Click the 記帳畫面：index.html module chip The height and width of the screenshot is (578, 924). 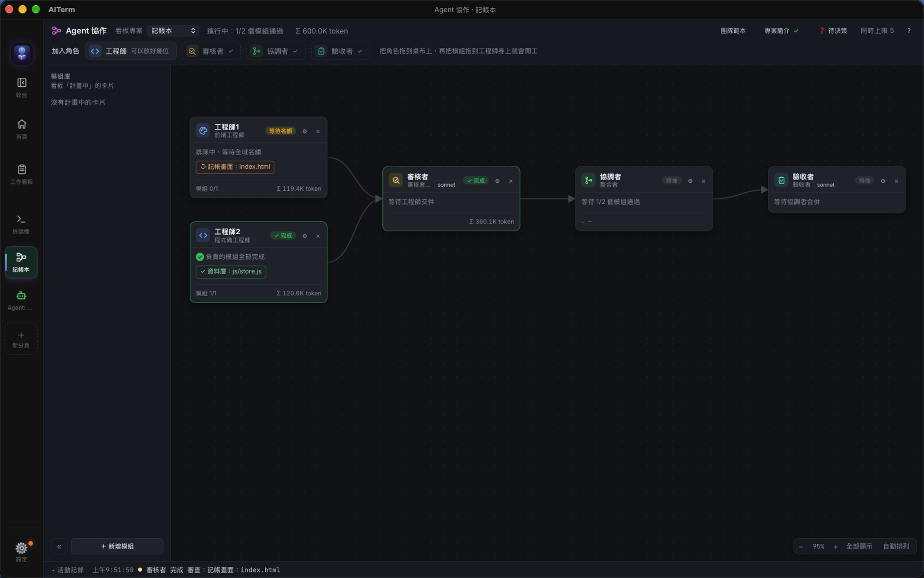click(x=235, y=167)
